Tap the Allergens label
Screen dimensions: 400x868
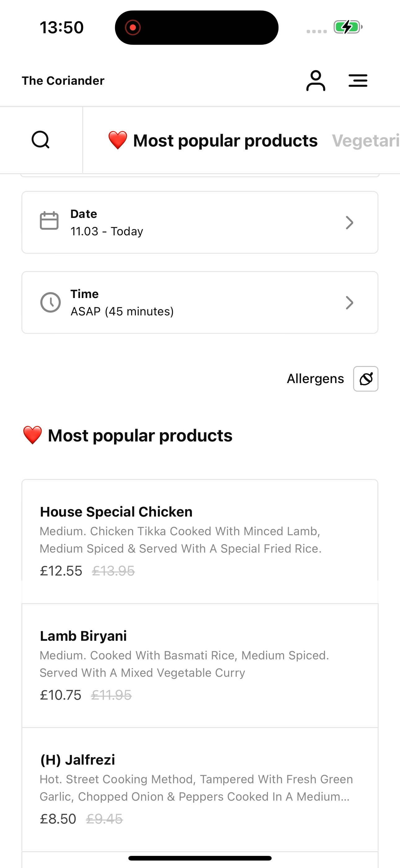coord(315,379)
